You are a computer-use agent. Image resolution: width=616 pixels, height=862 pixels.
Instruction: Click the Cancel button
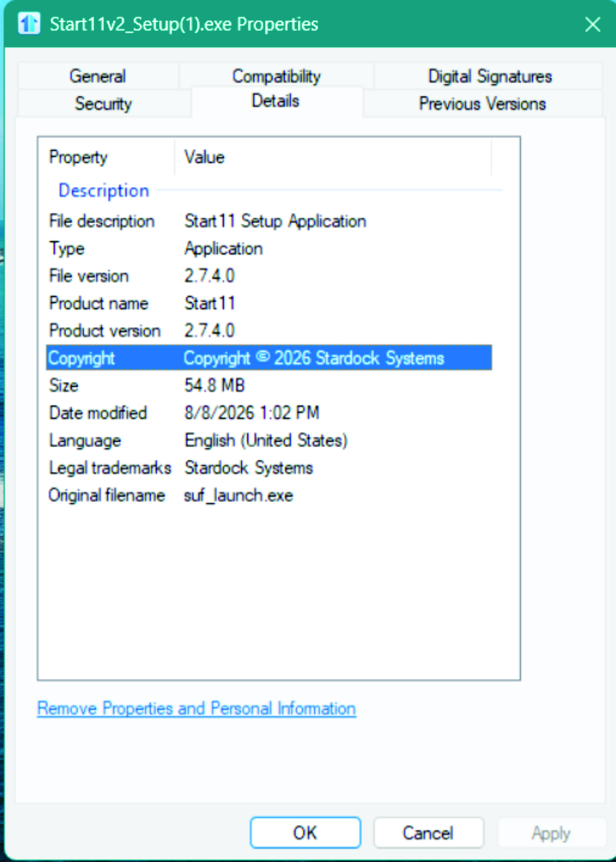[x=428, y=832]
